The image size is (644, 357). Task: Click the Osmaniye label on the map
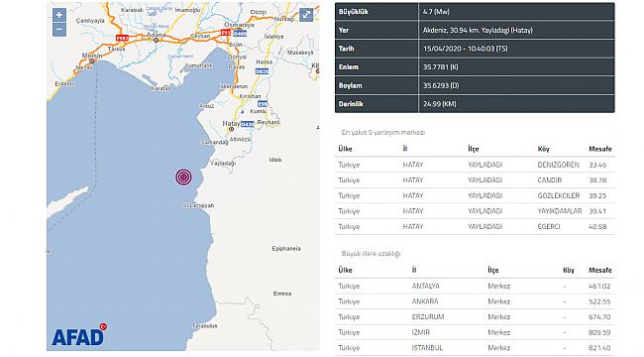click(x=239, y=25)
